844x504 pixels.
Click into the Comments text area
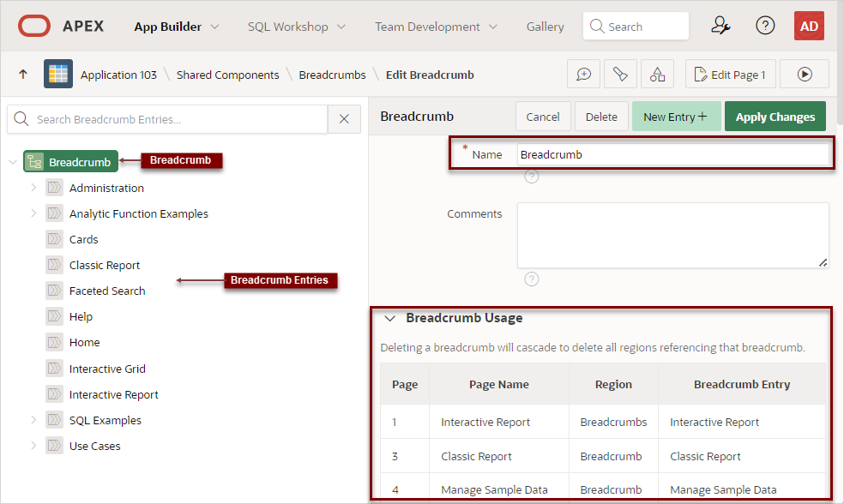click(672, 235)
